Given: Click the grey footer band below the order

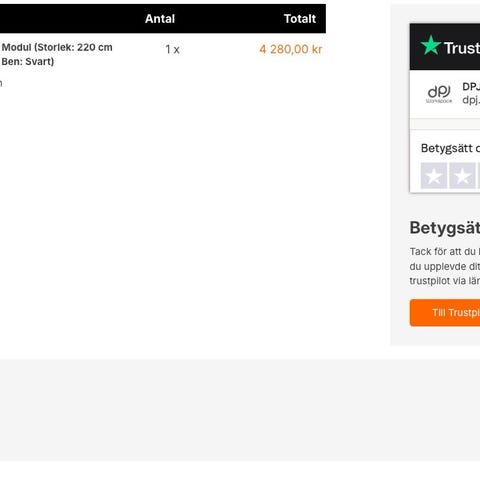Looking at the screenshot, I should tap(240, 410).
